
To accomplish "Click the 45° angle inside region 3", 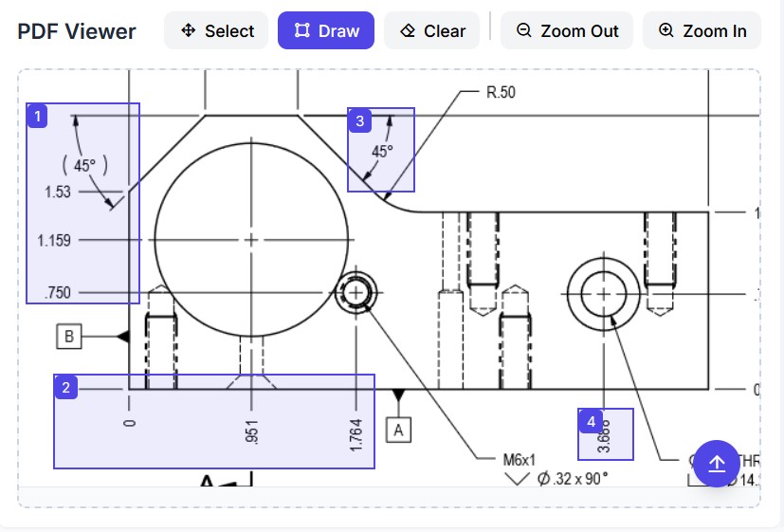I will tap(382, 151).
